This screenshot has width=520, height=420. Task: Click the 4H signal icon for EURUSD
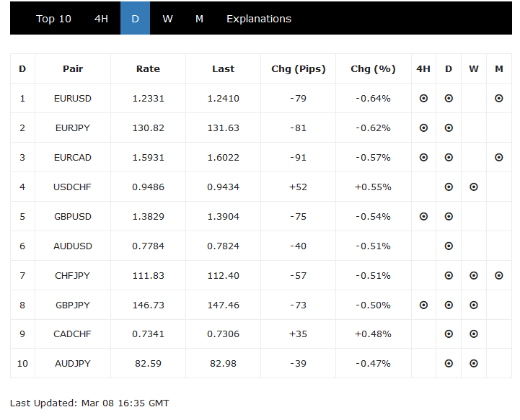tap(423, 98)
